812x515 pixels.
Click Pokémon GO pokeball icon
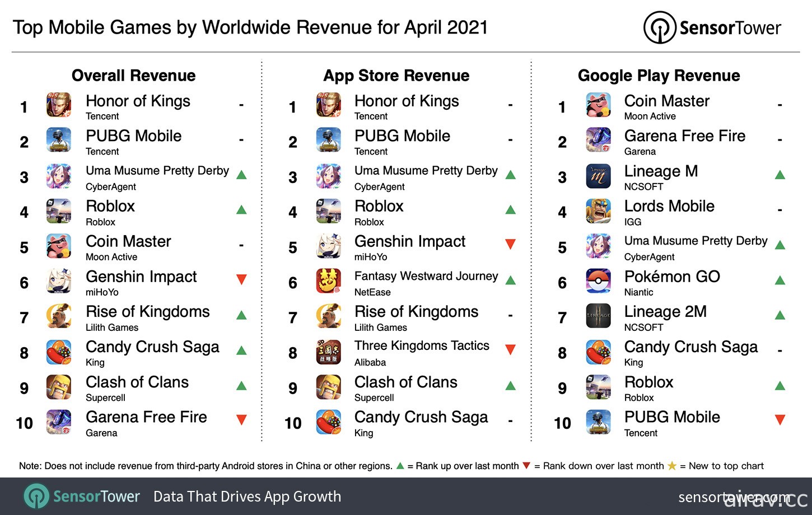[599, 281]
